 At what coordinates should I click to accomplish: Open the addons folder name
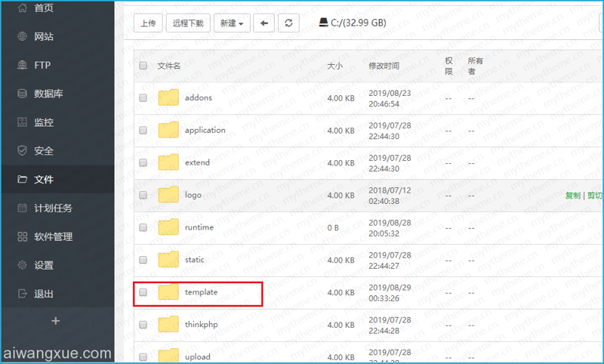point(199,98)
